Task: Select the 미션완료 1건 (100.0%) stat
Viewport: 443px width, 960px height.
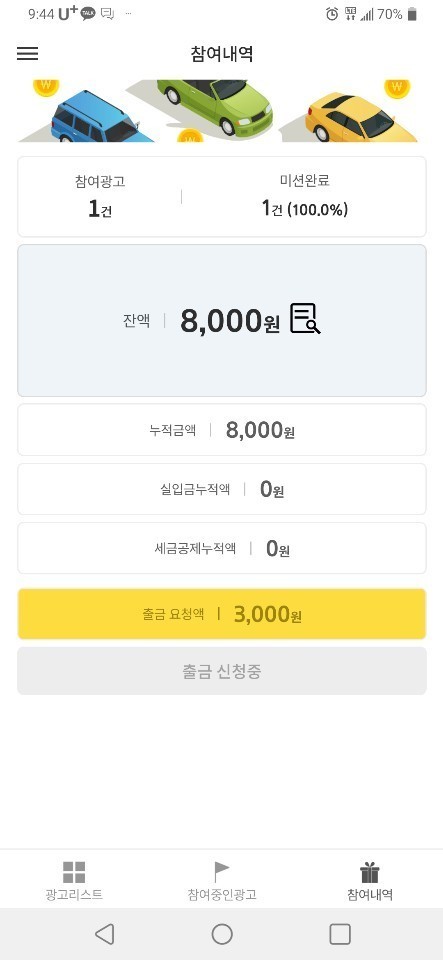Action: click(305, 197)
